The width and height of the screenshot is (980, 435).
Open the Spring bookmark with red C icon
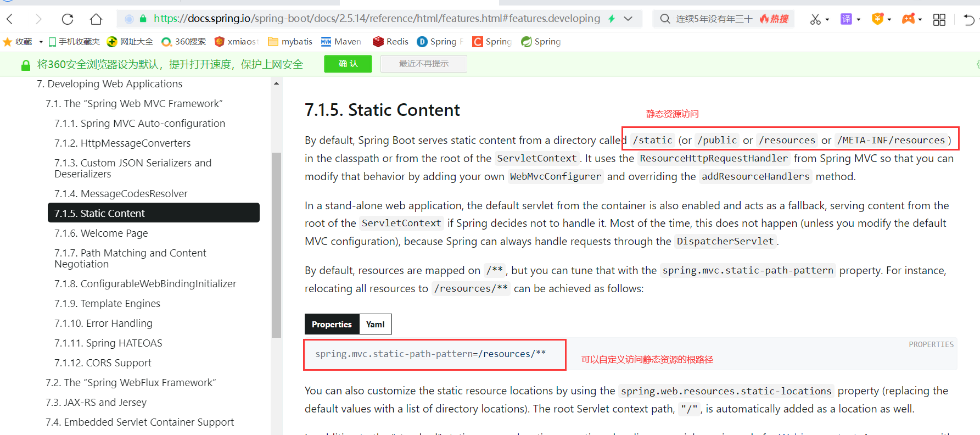pyautogui.click(x=492, y=42)
